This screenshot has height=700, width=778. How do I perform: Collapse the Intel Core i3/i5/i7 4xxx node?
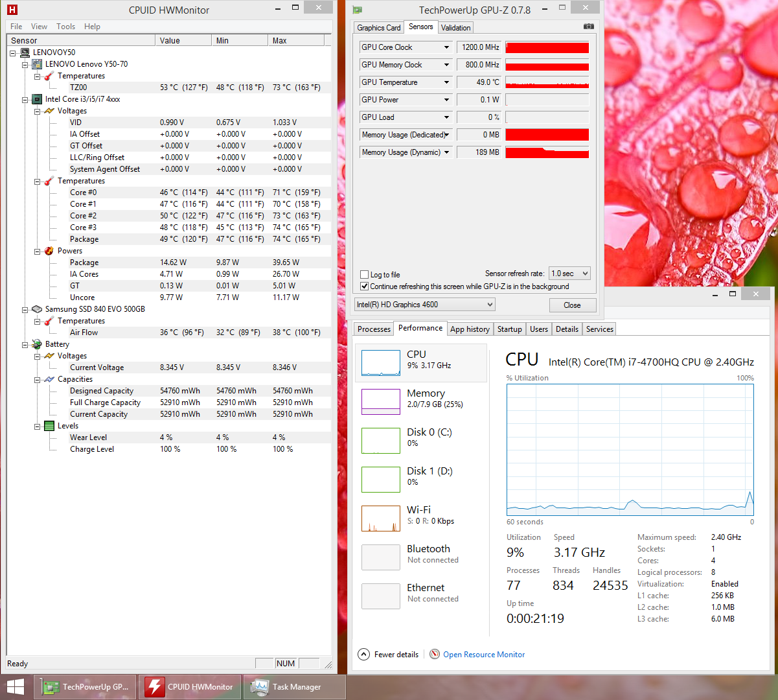[25, 99]
